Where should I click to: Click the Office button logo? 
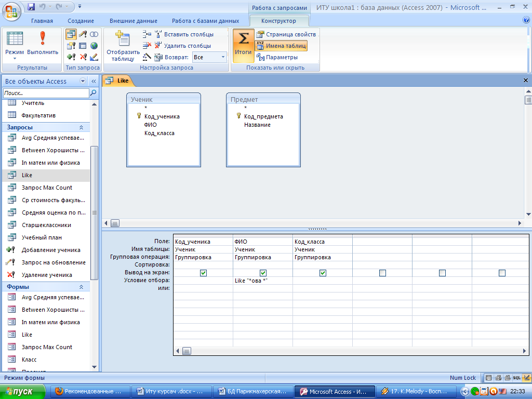click(x=11, y=12)
